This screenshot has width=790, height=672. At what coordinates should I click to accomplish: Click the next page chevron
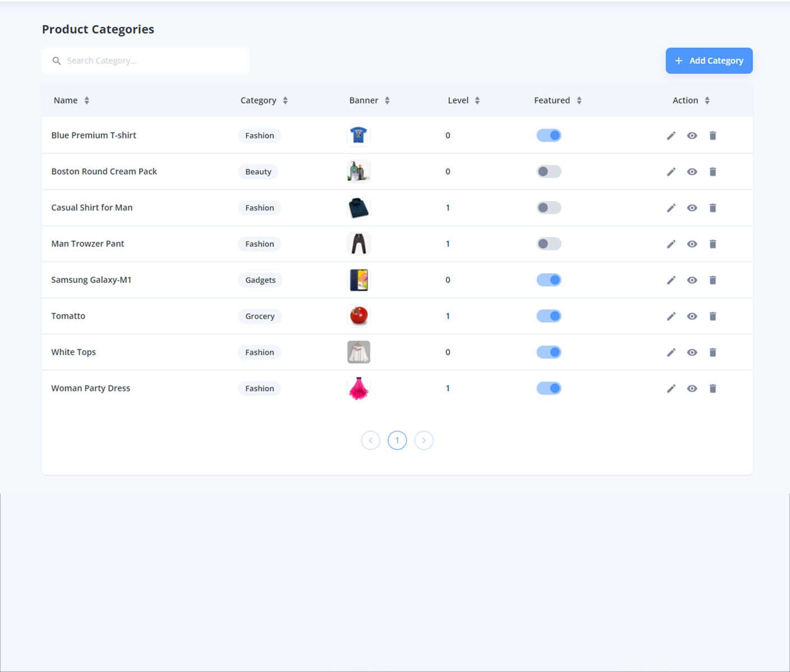424,440
